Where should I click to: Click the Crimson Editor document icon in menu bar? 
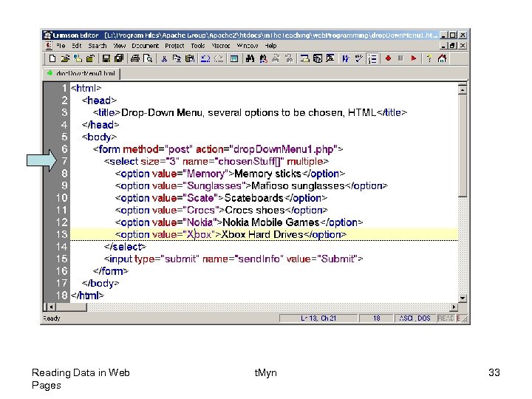click(x=49, y=46)
